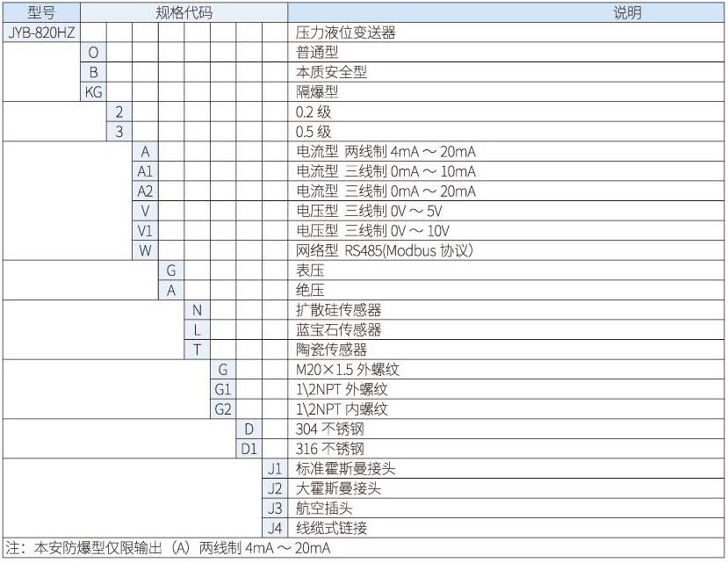The width and height of the screenshot is (728, 563).
Task: Click the code cell J1
Action: point(275,469)
